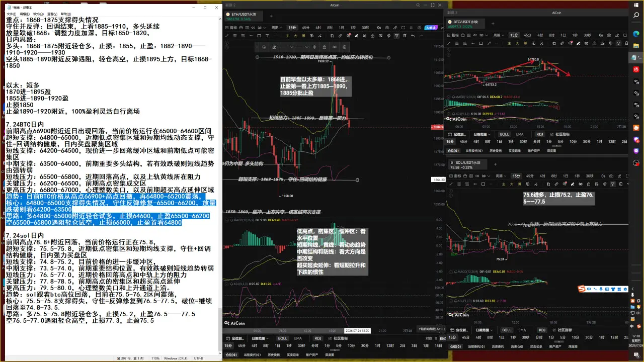This screenshot has height=362, width=644.
Task: Click the screenshot camera icon in ETH window
Action: (x=387, y=28)
